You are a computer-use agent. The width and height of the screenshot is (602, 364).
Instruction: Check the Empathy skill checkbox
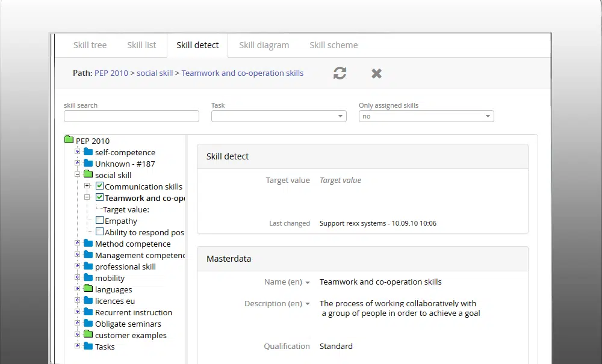[x=99, y=220]
